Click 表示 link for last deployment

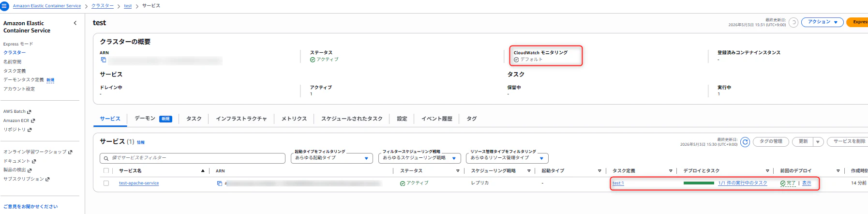(807, 183)
